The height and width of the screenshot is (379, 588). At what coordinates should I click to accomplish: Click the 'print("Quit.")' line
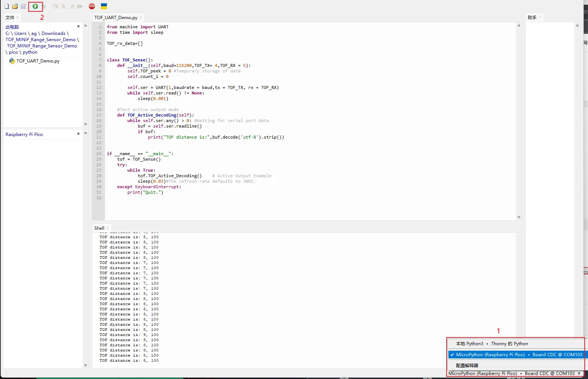click(145, 192)
